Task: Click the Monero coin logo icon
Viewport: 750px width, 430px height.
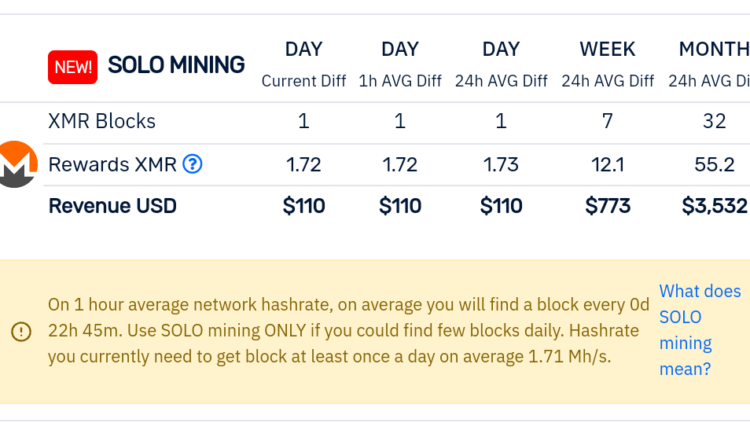Action: (x=16, y=164)
